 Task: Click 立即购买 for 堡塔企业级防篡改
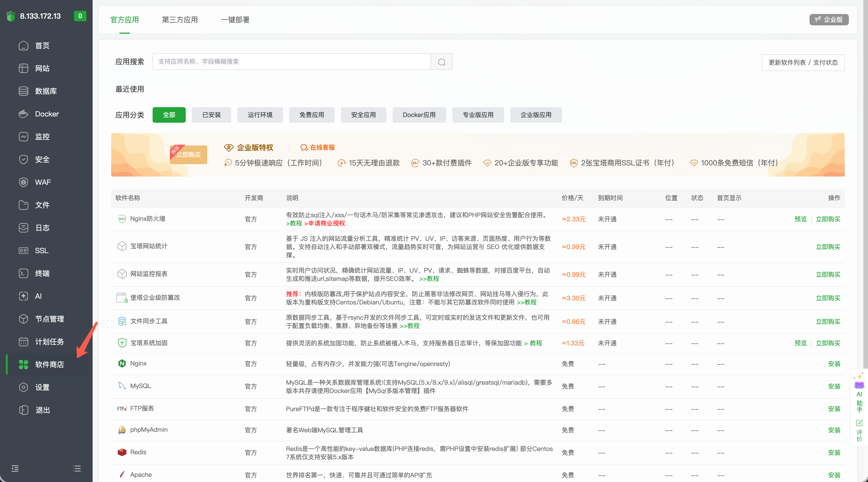(x=828, y=298)
